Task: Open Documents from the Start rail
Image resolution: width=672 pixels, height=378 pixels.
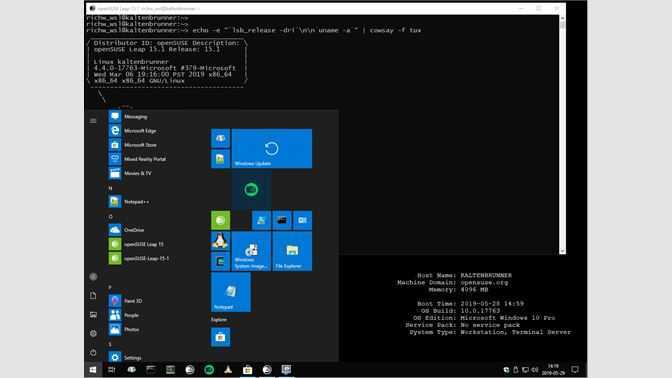Action: coord(93,296)
